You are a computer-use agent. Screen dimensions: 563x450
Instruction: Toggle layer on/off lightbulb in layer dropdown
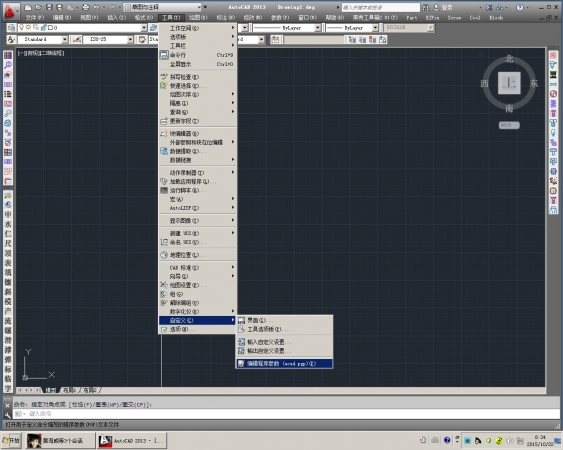[22, 27]
